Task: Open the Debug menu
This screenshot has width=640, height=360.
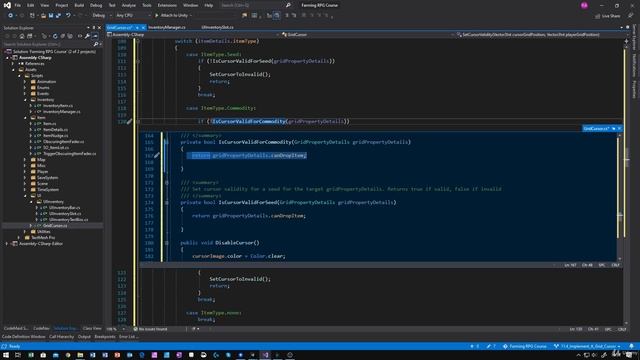Action: tap(96, 5)
